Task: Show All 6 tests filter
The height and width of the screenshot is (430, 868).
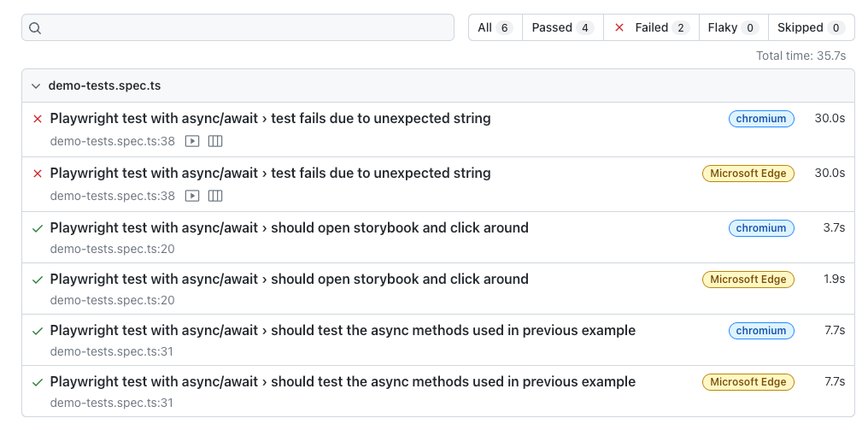Action: point(495,27)
